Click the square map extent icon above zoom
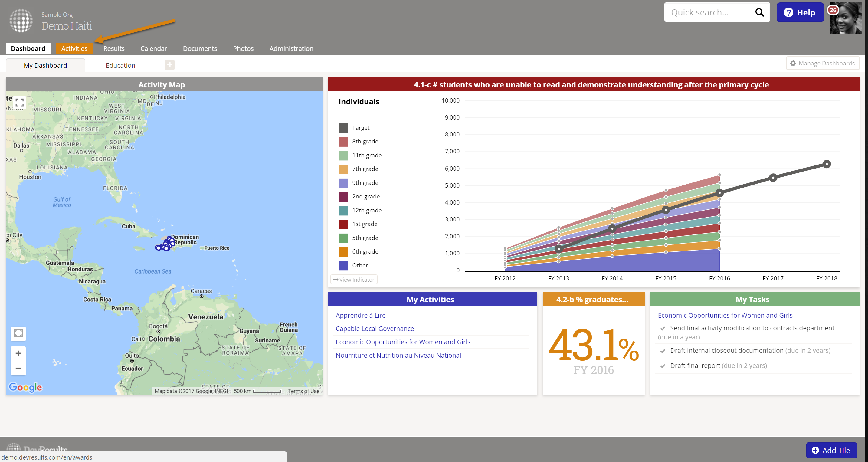The width and height of the screenshot is (868, 462). (x=18, y=333)
